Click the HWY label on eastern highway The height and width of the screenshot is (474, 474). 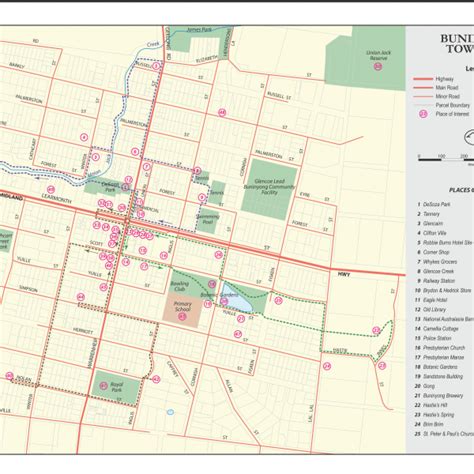point(344,274)
